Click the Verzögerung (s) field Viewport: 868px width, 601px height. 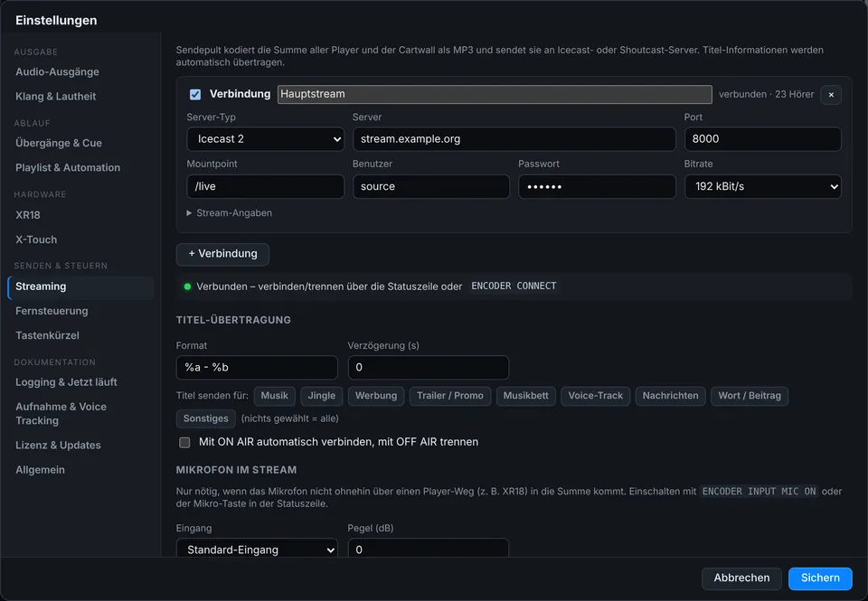coord(429,368)
